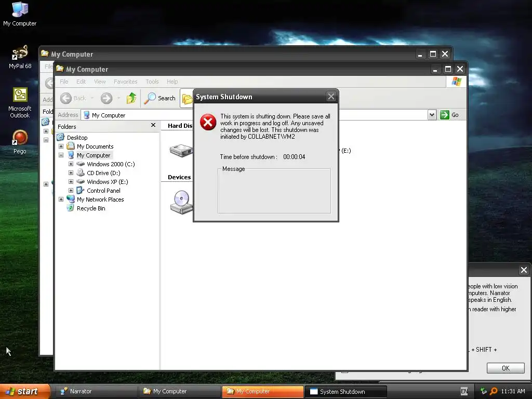
Task: Switch to Narrator on the taskbar
Action: click(x=95, y=391)
